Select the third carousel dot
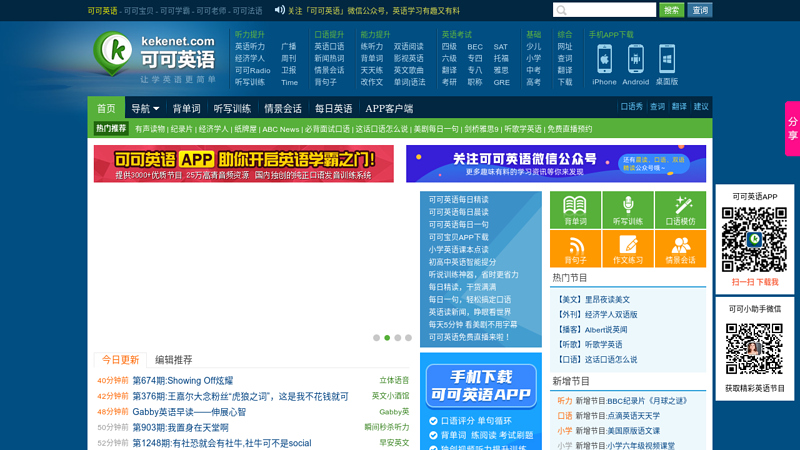This screenshot has height=450, width=800. tap(398, 338)
